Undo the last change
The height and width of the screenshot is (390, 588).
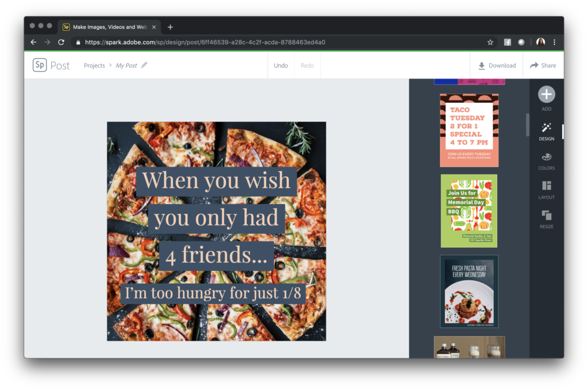tap(281, 65)
